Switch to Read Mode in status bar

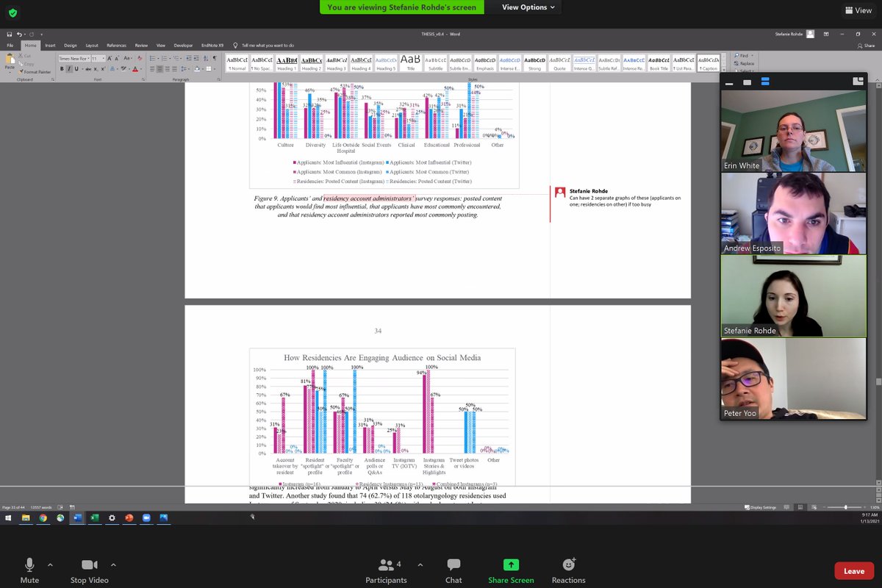786,506
